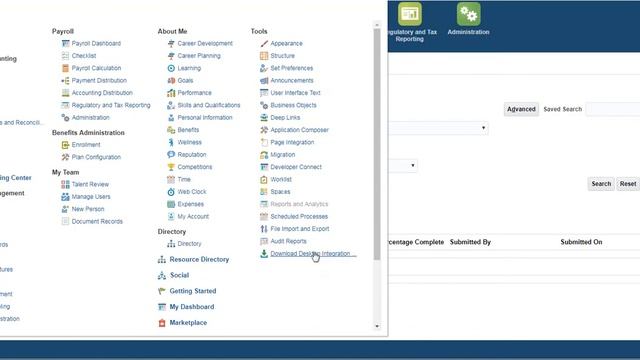Click the Submitted On column header

(581, 242)
